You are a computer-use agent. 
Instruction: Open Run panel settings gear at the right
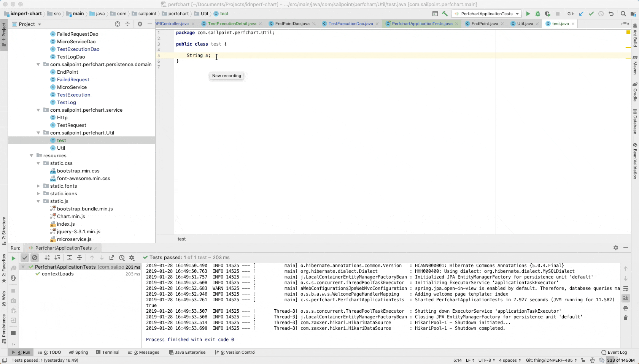point(616,248)
